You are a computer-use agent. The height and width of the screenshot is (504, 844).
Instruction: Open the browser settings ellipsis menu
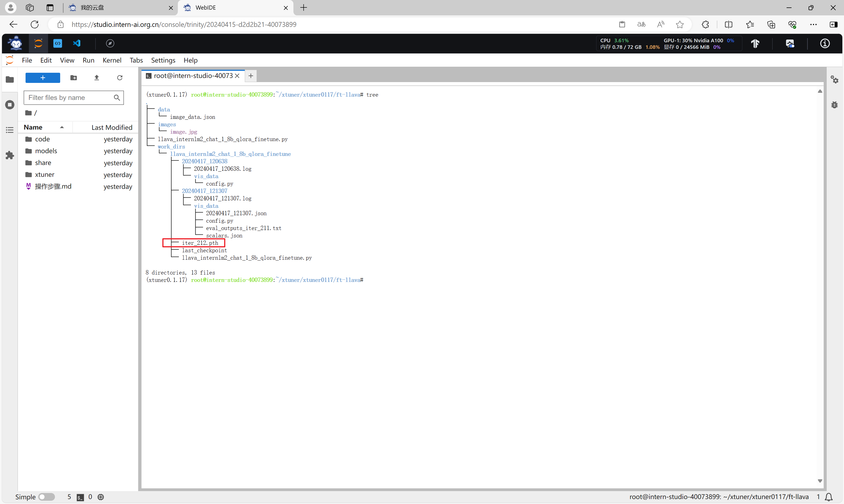pos(814,24)
